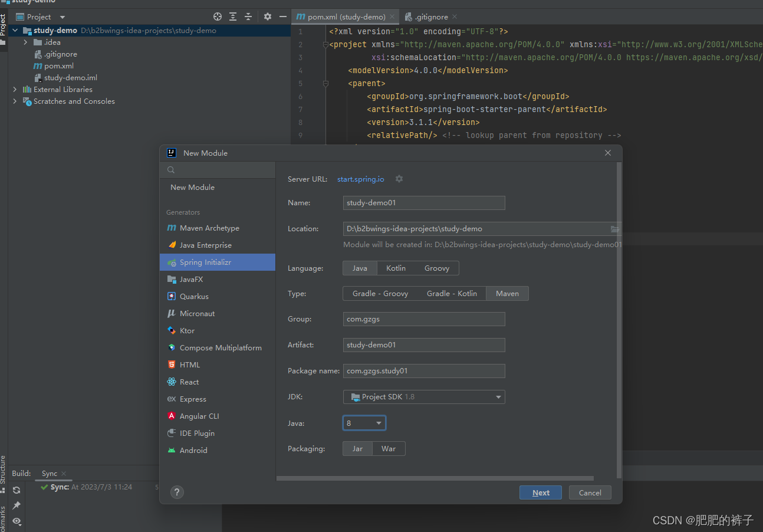This screenshot has width=763, height=532.
Task: Toggle Build view eye icon
Action: click(x=17, y=521)
